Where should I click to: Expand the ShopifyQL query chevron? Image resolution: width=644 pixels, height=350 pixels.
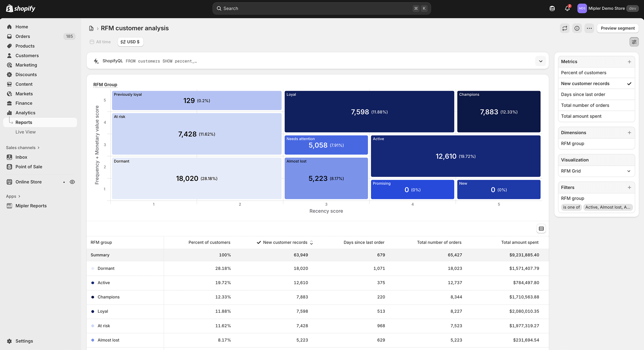coord(540,61)
